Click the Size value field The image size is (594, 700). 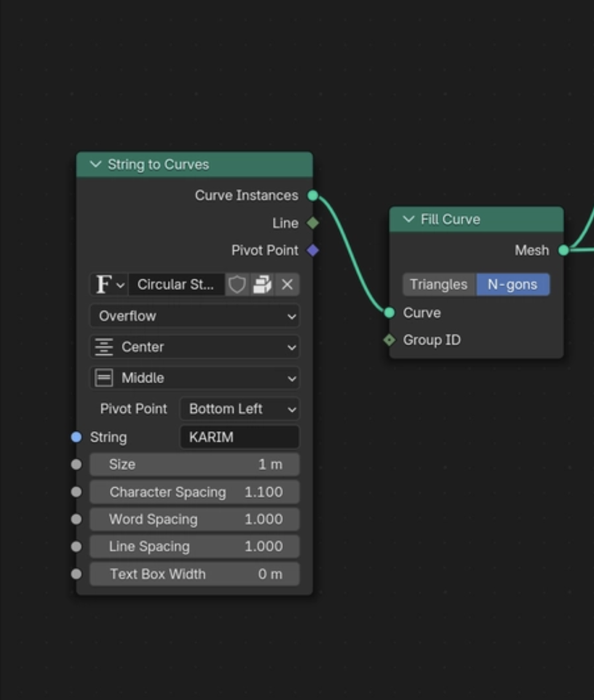click(x=194, y=464)
